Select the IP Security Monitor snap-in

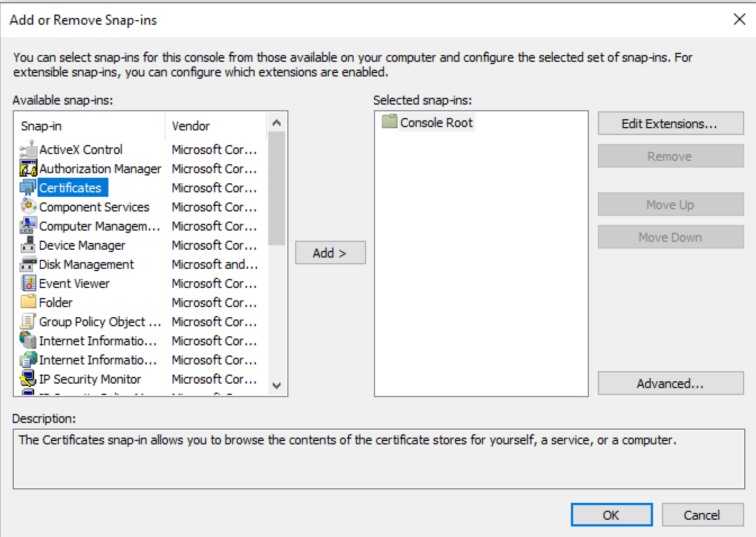coord(90,379)
